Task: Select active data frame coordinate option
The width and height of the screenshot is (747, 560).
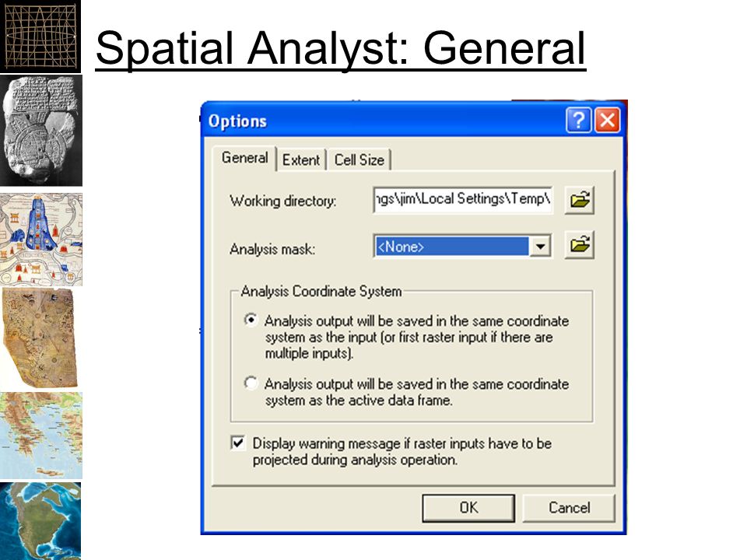Action: click(x=251, y=383)
